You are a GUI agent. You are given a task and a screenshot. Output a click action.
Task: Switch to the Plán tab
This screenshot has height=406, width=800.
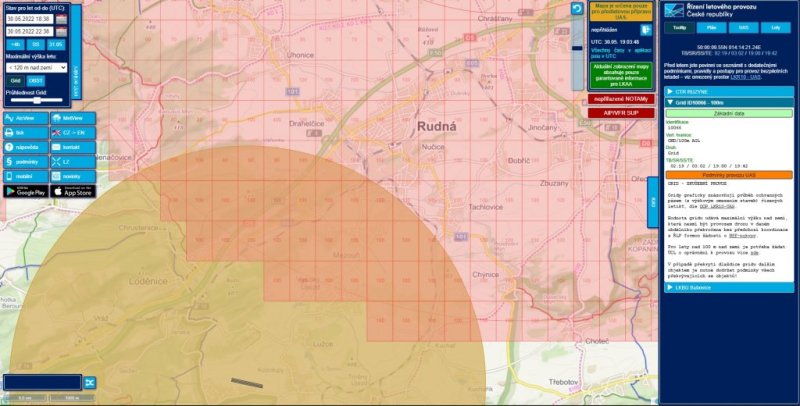coord(711,28)
